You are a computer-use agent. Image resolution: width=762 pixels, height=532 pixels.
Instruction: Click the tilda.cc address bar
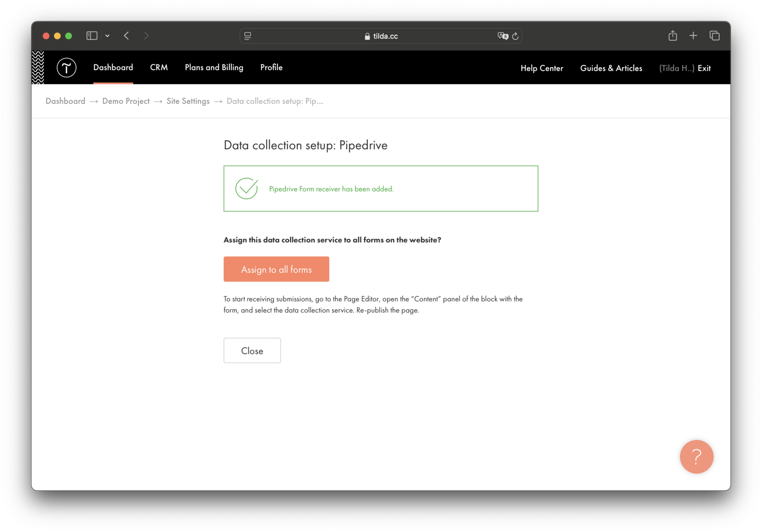[x=381, y=36]
